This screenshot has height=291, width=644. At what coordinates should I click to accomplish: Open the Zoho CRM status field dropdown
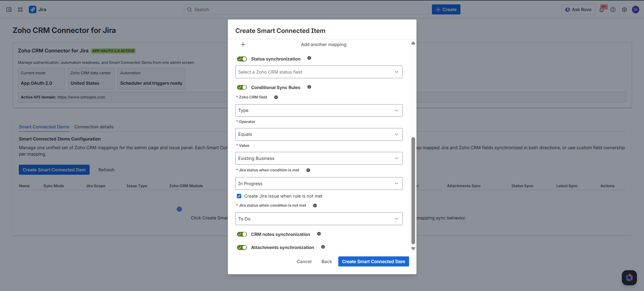tap(319, 72)
